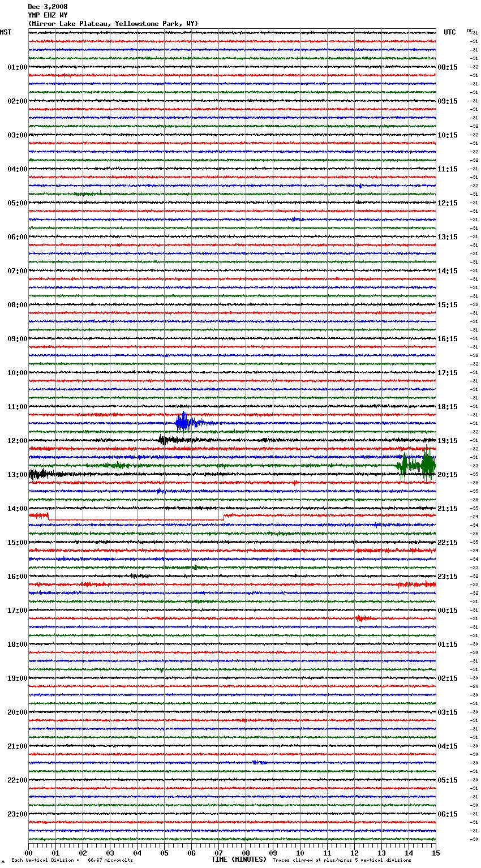The image size is (481, 868).
Task: Click the '07:00' MST hour label
Action: tap(17, 271)
